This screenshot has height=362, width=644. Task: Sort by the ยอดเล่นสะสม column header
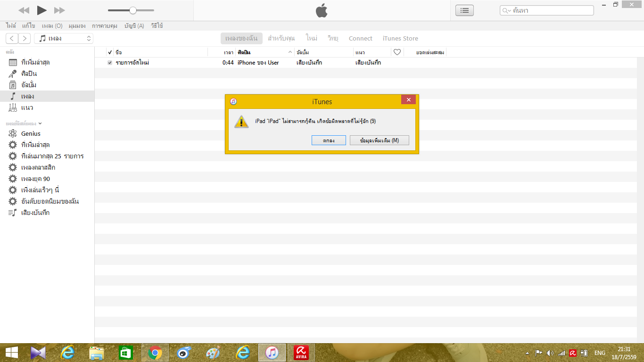(x=430, y=52)
